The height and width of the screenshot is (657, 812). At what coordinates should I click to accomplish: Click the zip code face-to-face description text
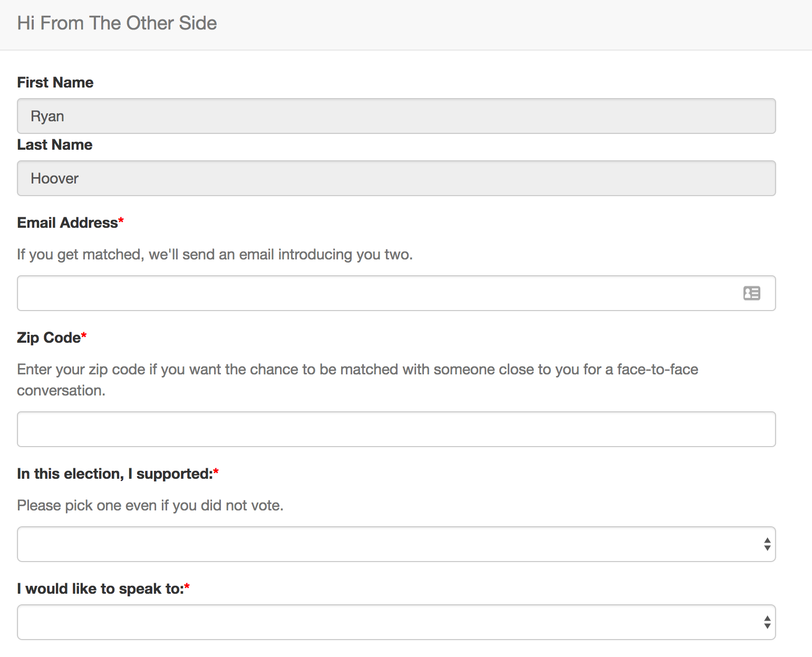tap(357, 369)
